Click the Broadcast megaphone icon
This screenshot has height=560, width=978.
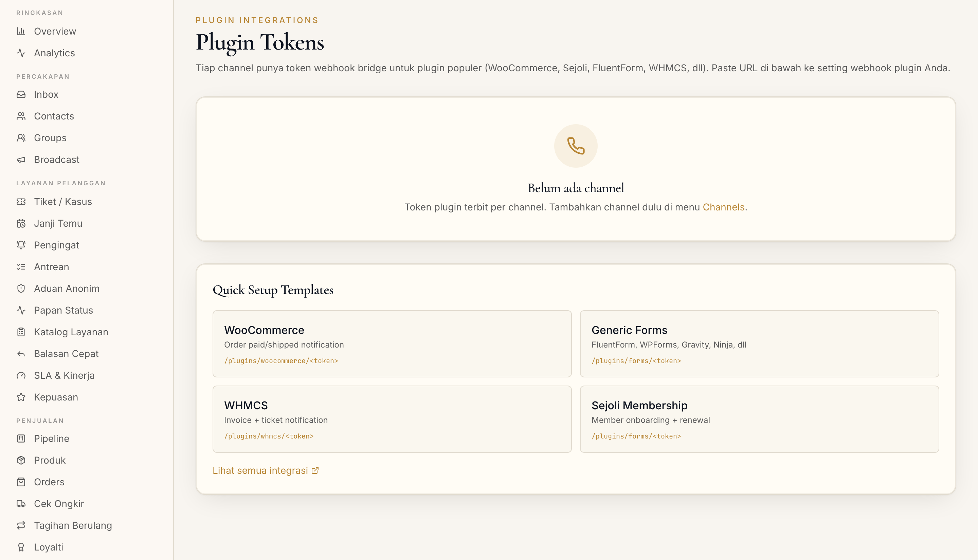click(x=21, y=160)
